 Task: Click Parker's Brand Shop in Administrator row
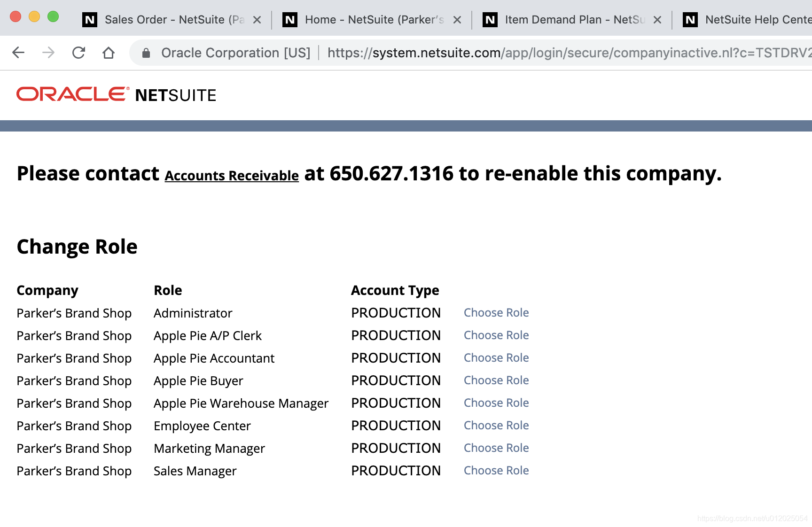tap(74, 313)
